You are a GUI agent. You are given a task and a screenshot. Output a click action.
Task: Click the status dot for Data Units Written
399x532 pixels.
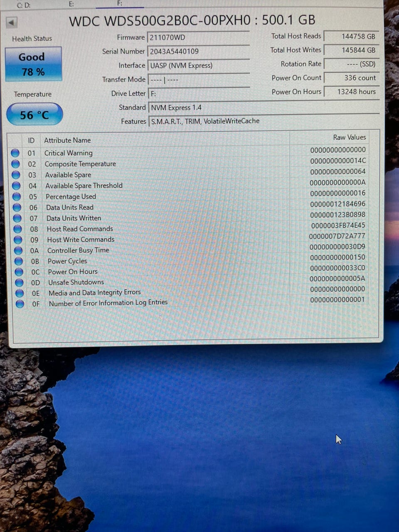17,218
